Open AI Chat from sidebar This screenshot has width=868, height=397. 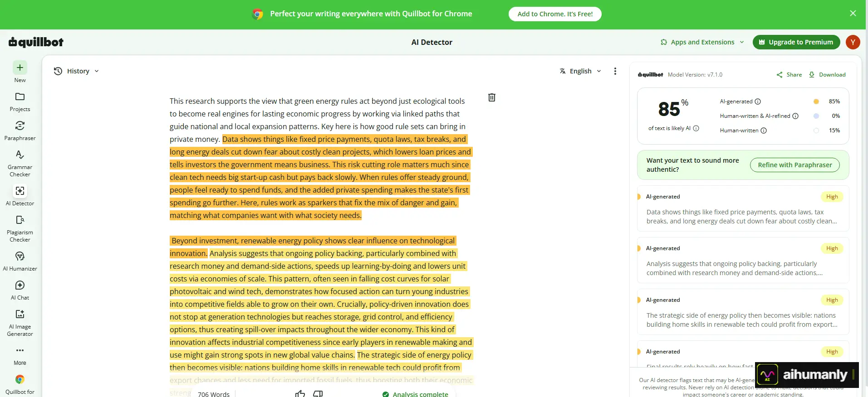[20, 290]
